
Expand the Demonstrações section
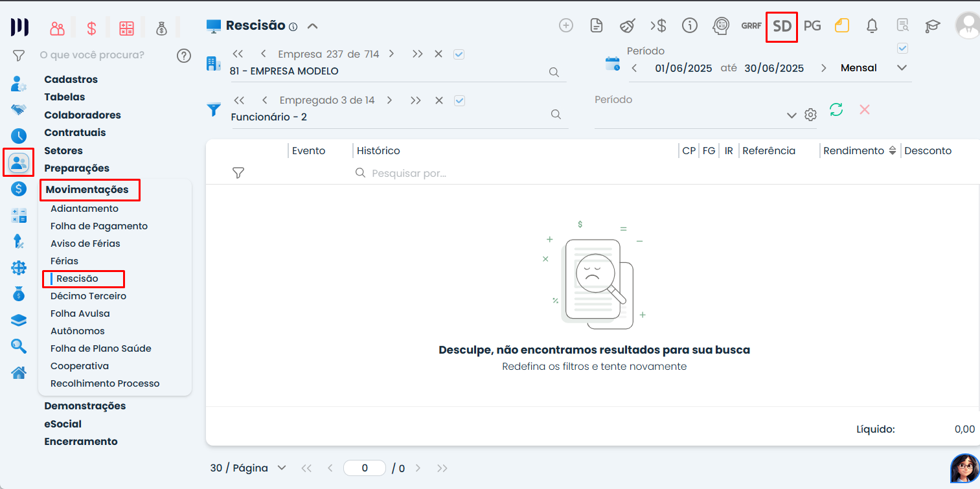pos(85,406)
